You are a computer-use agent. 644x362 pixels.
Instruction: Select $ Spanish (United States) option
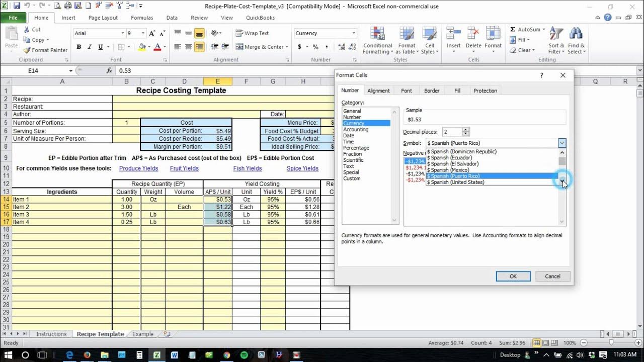[x=492, y=183]
